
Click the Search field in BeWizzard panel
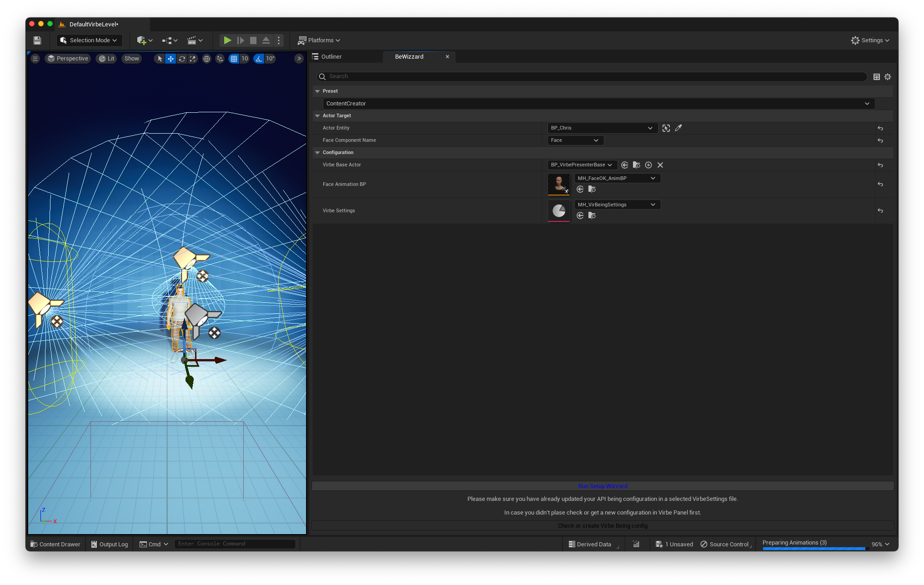coord(591,76)
